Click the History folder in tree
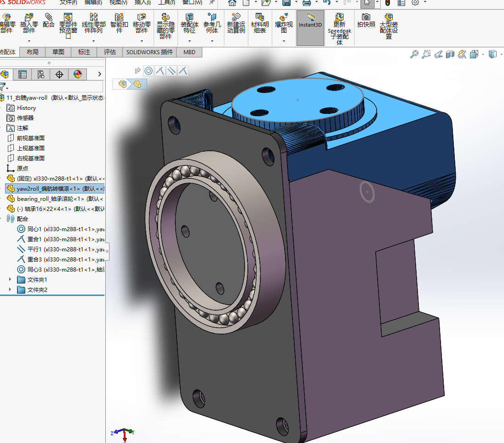 click(x=22, y=108)
